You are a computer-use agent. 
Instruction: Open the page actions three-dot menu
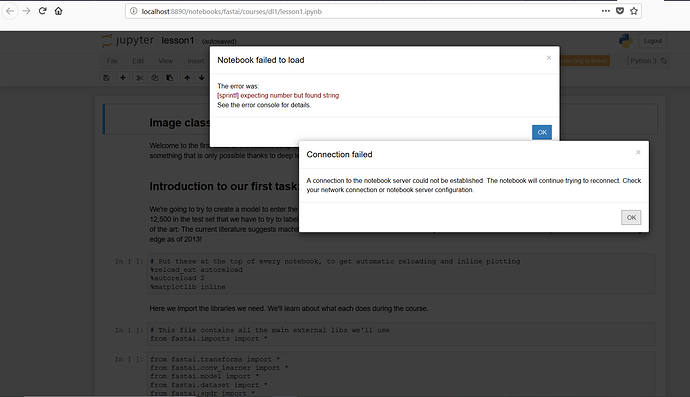click(x=606, y=11)
